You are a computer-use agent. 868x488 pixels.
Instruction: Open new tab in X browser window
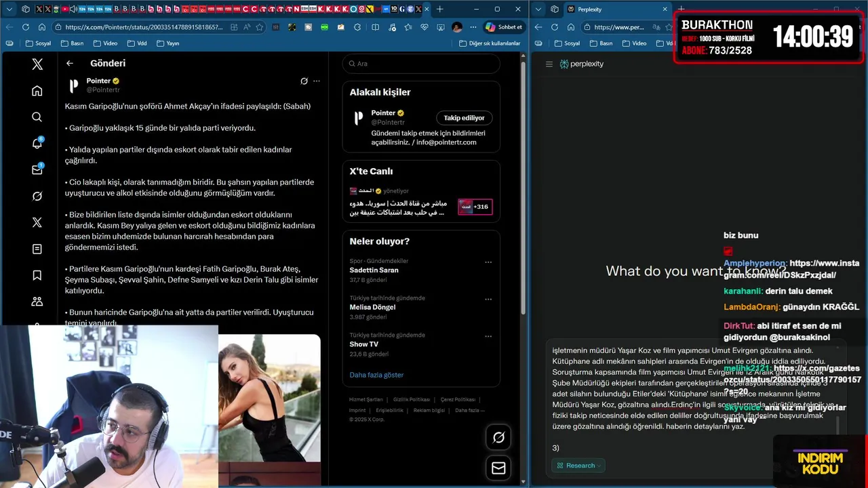click(x=440, y=9)
